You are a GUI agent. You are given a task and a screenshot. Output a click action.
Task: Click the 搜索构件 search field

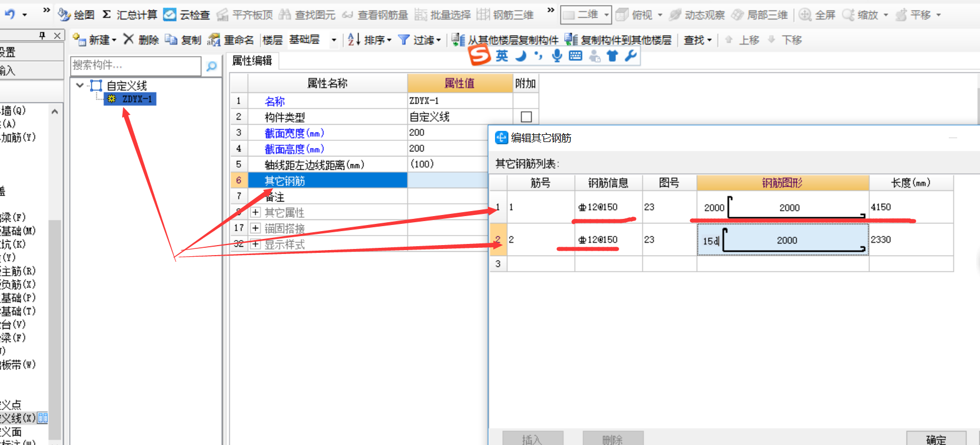tap(135, 66)
